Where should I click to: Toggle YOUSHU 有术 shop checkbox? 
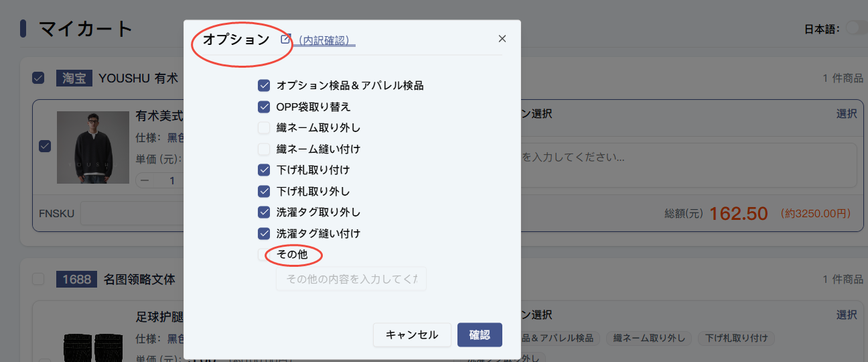tap(39, 78)
